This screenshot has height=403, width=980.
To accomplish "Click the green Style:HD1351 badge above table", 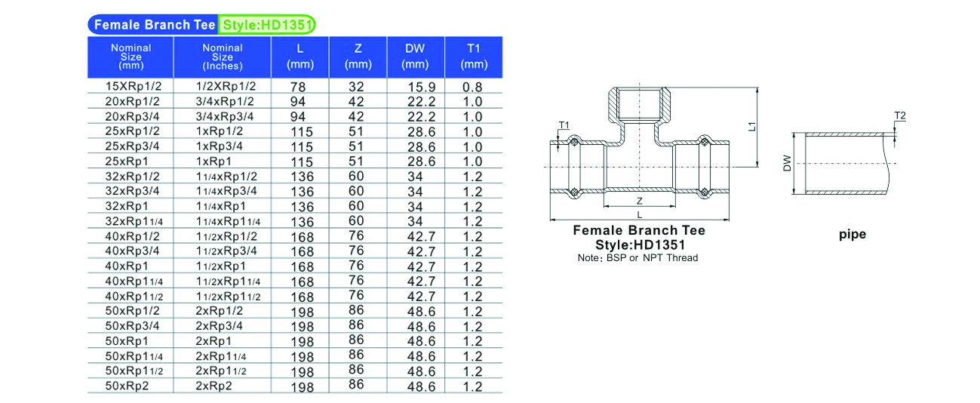I will 266,25.
